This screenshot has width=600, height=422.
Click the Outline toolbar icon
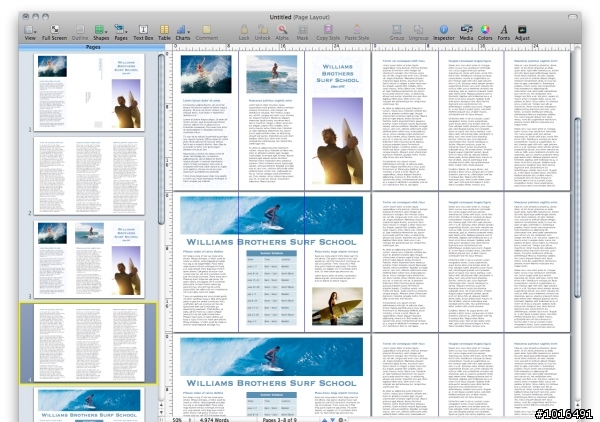click(80, 33)
